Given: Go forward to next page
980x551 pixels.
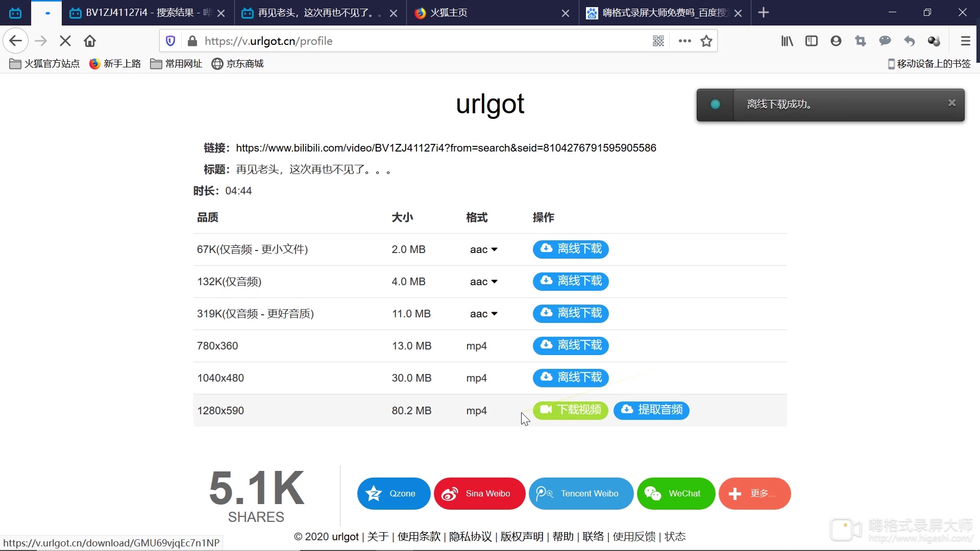Looking at the screenshot, I should click(x=41, y=41).
